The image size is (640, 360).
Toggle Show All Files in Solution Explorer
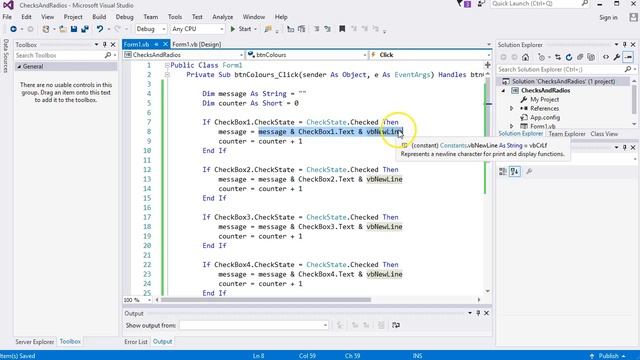(x=591, y=57)
